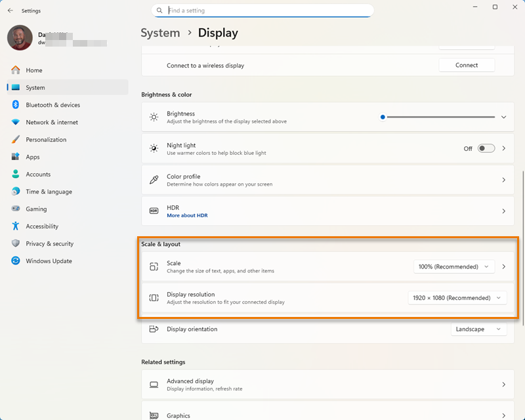Click the Network wifi icon in sidebar

pyautogui.click(x=15, y=122)
